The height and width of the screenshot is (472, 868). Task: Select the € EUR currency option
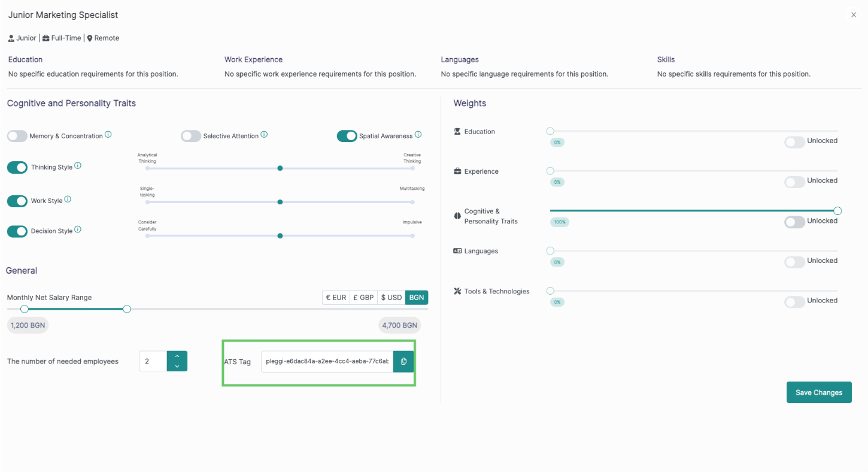tap(336, 298)
